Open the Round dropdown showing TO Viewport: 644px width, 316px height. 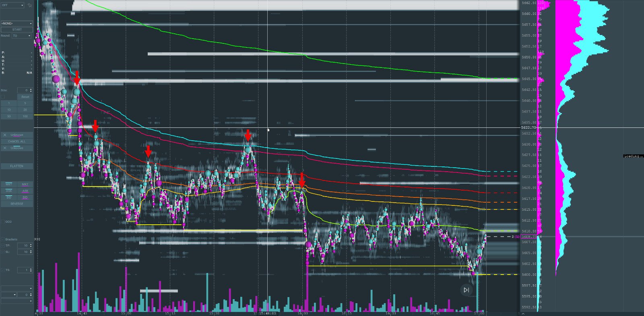pos(21,36)
